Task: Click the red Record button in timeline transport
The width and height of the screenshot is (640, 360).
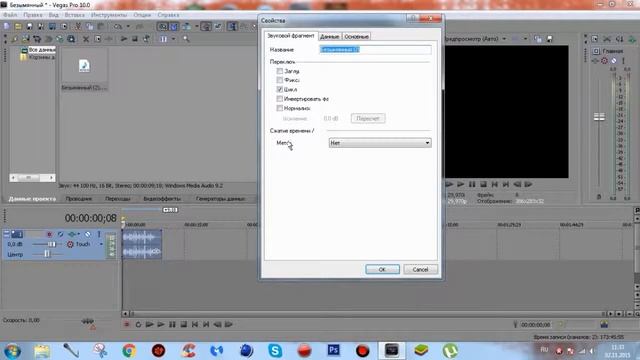Action: [x=127, y=324]
